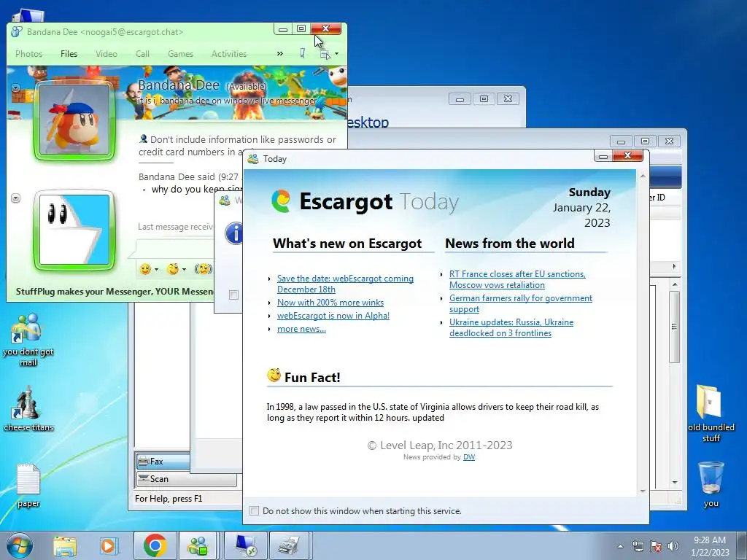747x560 pixels.
Task: Click the Messenger icon in chat title bar
Action: (17, 32)
